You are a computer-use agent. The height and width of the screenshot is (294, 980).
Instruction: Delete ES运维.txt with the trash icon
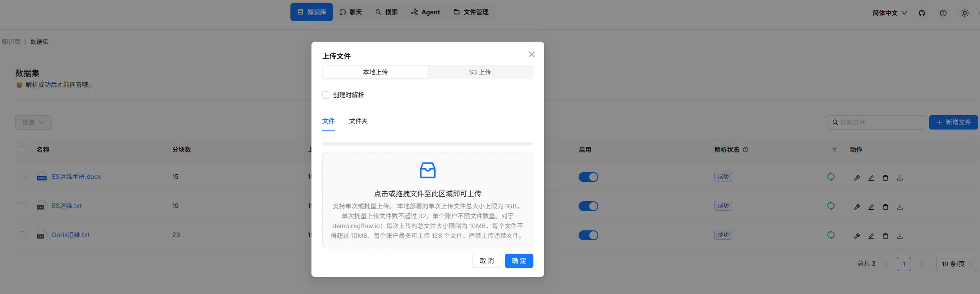click(x=886, y=207)
